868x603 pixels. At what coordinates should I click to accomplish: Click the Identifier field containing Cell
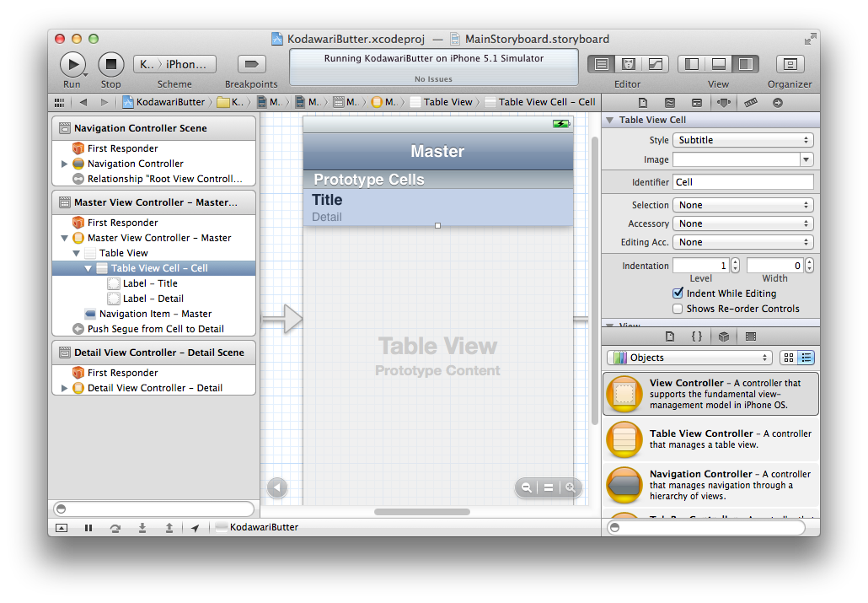click(743, 182)
